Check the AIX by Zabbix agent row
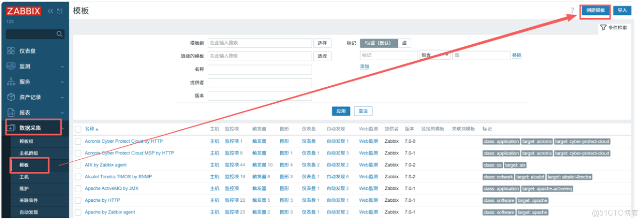Image resolution: width=644 pixels, height=222 pixels. (x=78, y=165)
